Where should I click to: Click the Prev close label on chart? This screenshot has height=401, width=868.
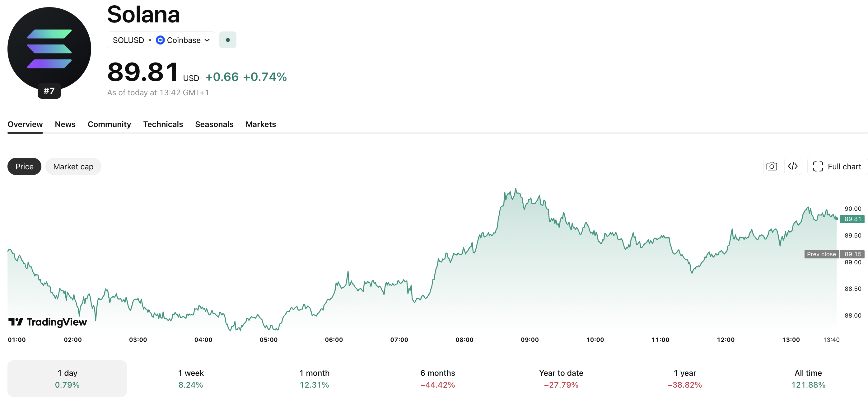[822, 254]
